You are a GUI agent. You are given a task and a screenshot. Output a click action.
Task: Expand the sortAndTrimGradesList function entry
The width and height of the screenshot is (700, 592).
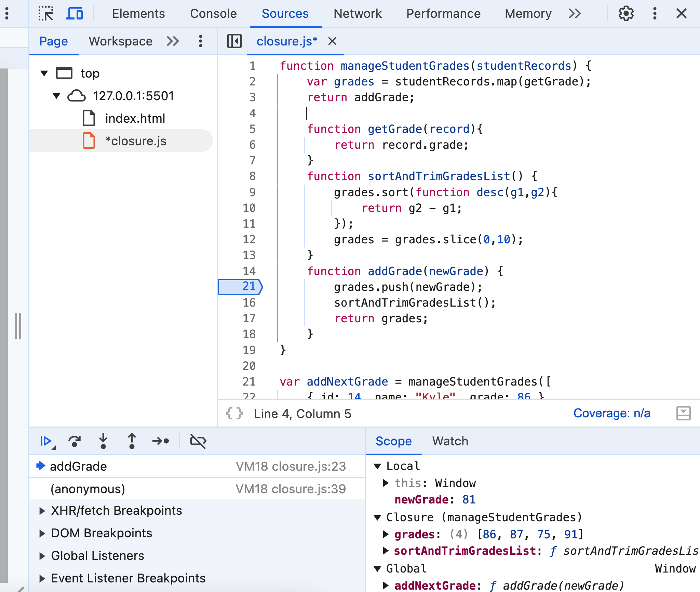coord(386,551)
